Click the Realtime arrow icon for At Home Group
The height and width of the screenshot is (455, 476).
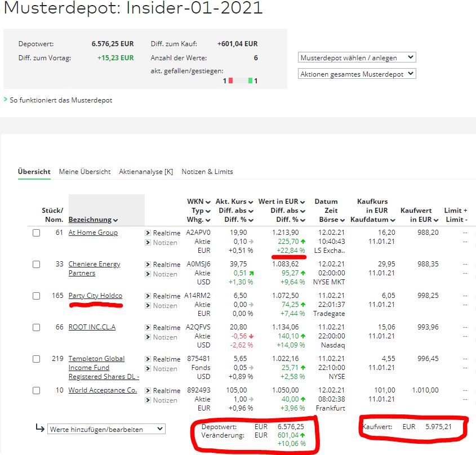click(148, 233)
